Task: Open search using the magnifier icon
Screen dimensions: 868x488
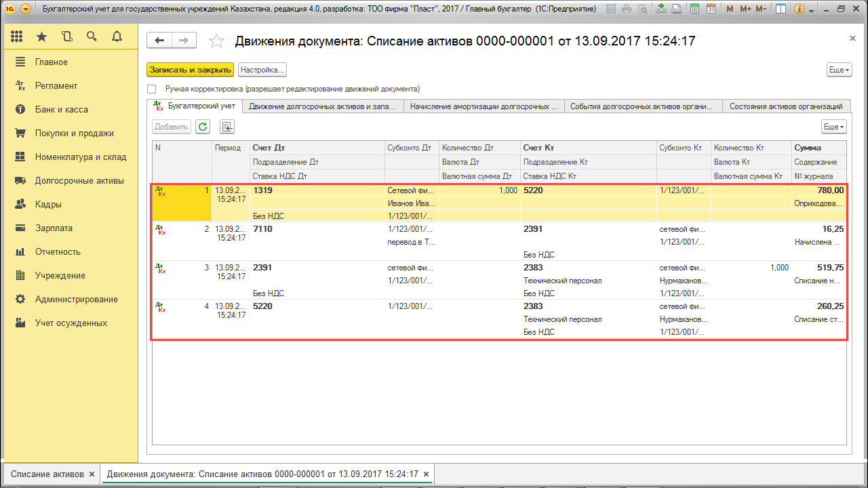Action: coord(92,36)
